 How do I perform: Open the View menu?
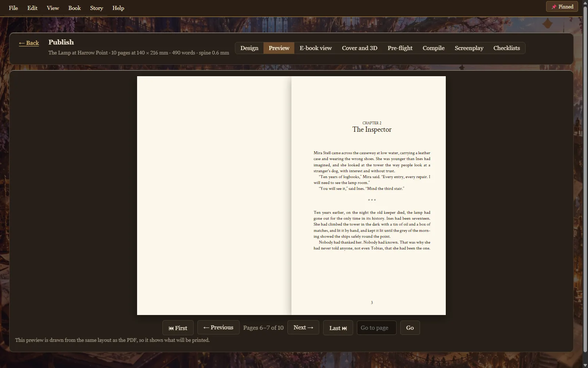(53, 8)
